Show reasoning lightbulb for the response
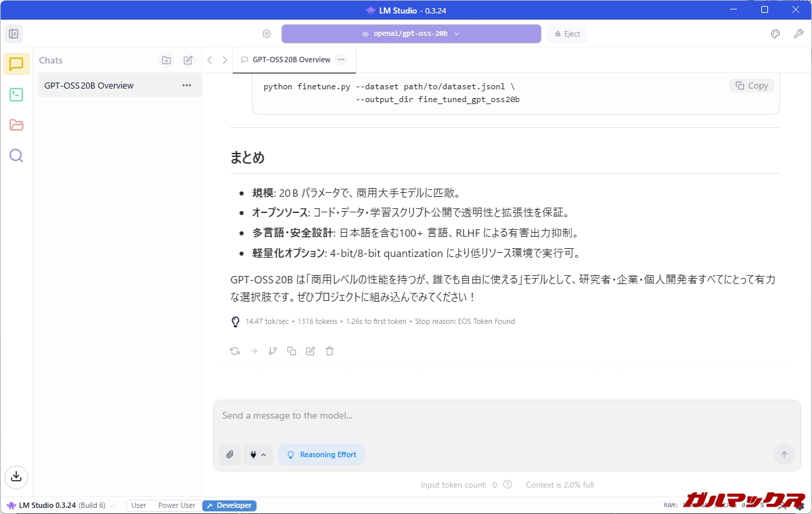812x514 pixels. tap(235, 321)
